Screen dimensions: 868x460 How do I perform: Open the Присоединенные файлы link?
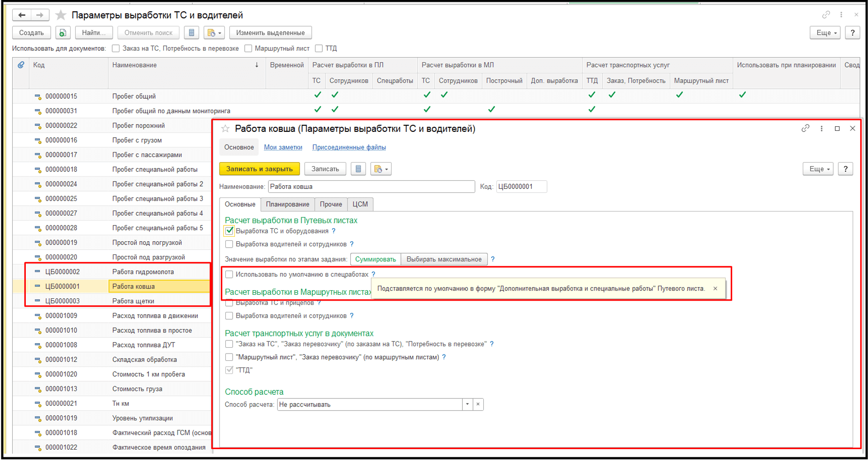click(349, 147)
